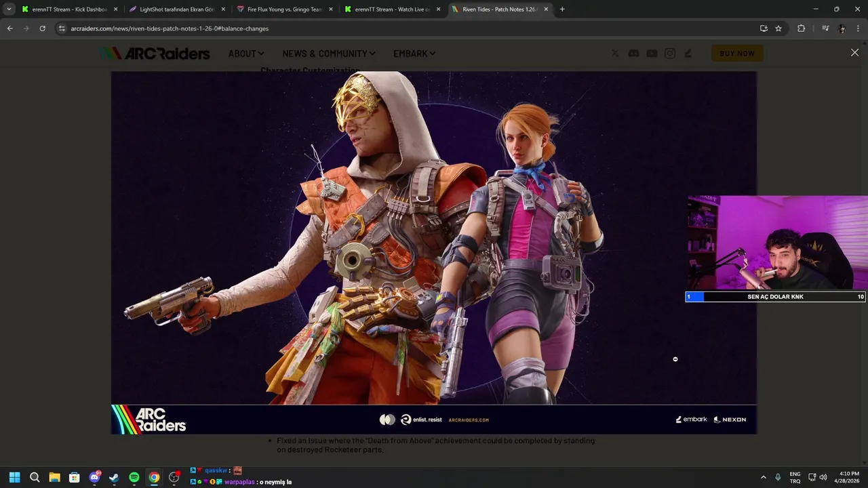Image resolution: width=868 pixels, height=488 pixels.
Task: Open the Windows Start menu
Action: click(14, 477)
